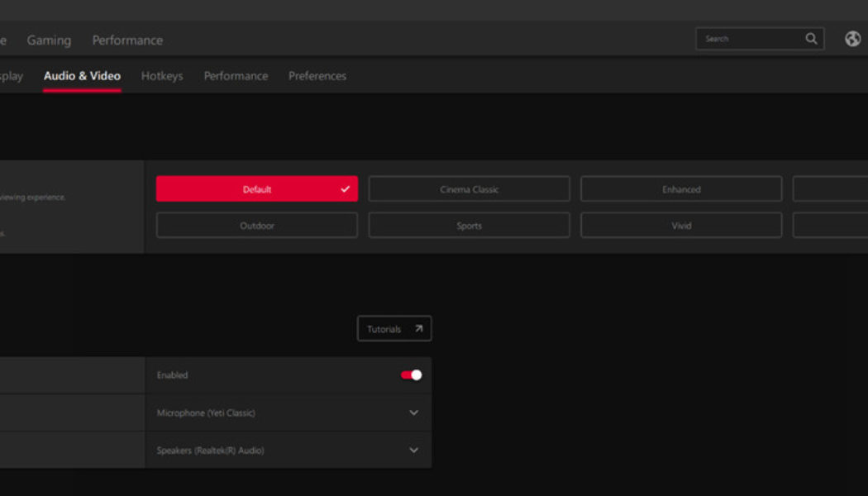Screen dimensions: 868x496
Task: Expand the Microphone (Yeti Classic) dropdown
Action: pos(413,412)
